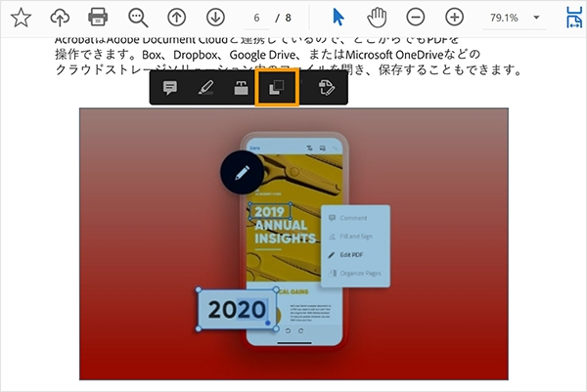Image resolution: width=587 pixels, height=392 pixels.
Task: Open the 79.1% zoom level dropdown
Action: 515,18
